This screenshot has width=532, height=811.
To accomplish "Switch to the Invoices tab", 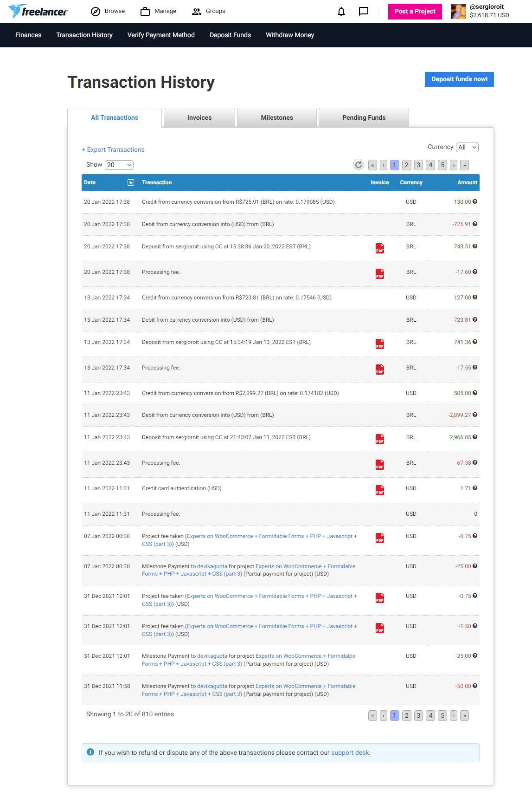I will (x=199, y=117).
